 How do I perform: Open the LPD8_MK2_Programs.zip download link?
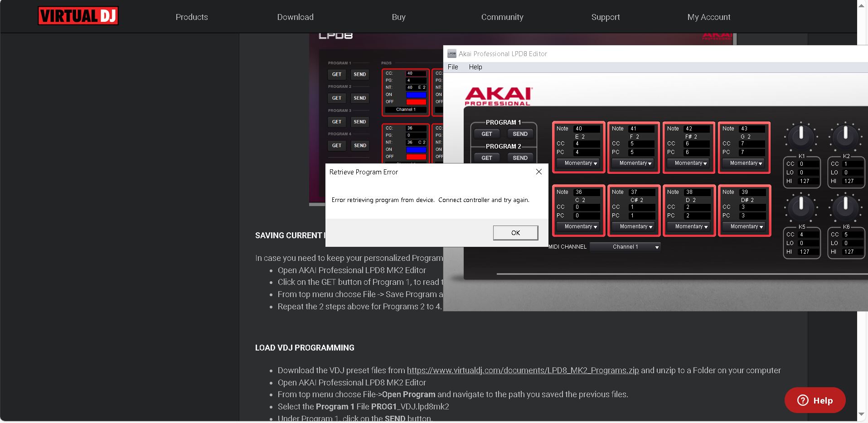523,370
